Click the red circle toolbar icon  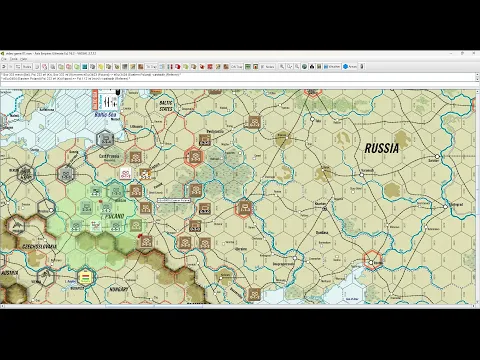(178, 67)
